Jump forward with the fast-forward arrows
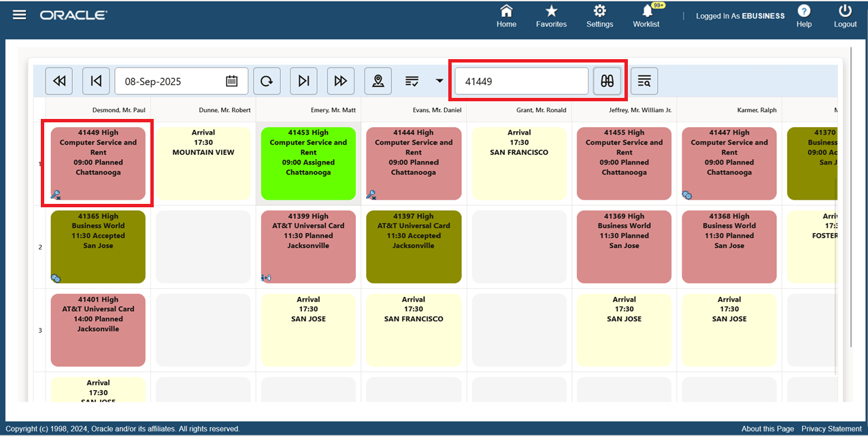 (340, 80)
